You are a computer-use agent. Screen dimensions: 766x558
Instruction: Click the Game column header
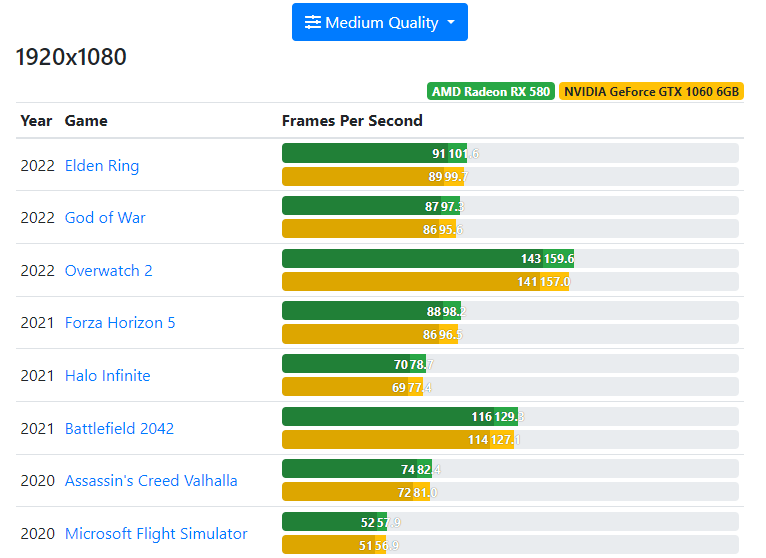pyautogui.click(x=86, y=121)
